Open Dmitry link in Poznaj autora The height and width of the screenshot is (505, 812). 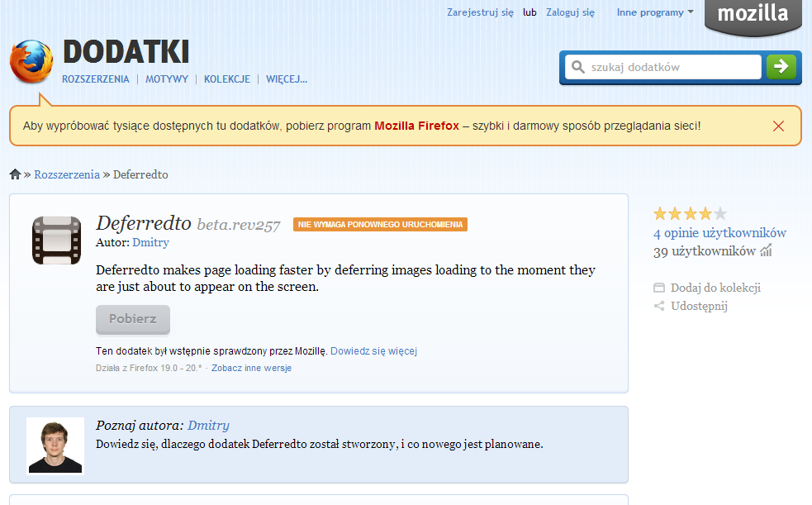pyautogui.click(x=208, y=425)
